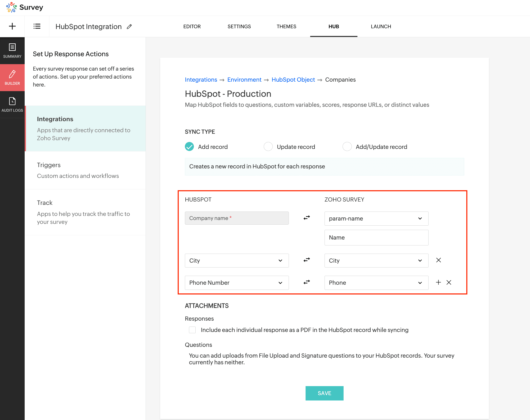Click the disabled Company name field

click(237, 218)
